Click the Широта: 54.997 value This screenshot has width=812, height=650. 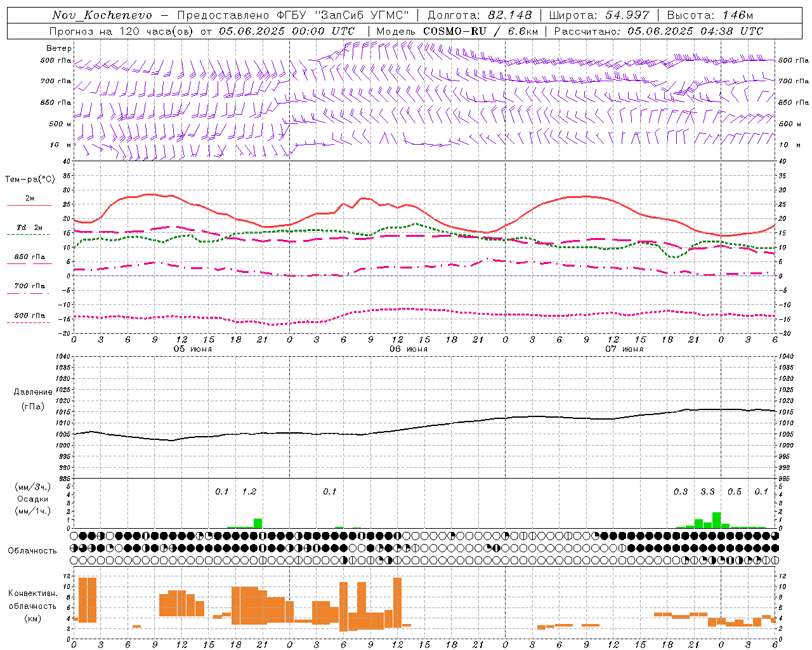click(599, 15)
